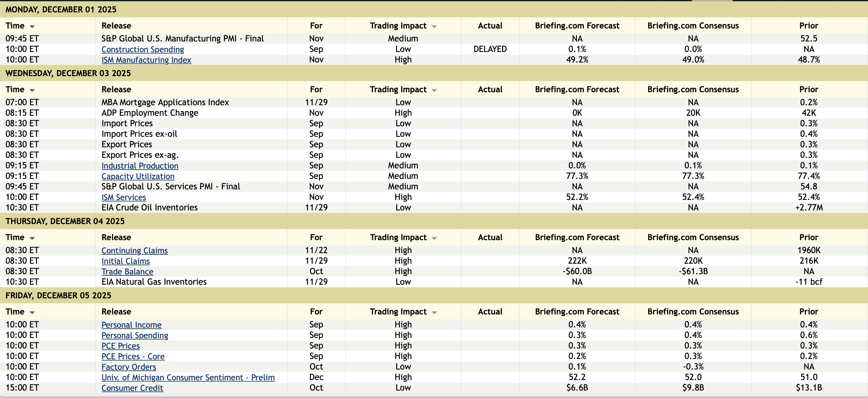Click the Time sort arrow under Thursday, December 04

(32, 238)
